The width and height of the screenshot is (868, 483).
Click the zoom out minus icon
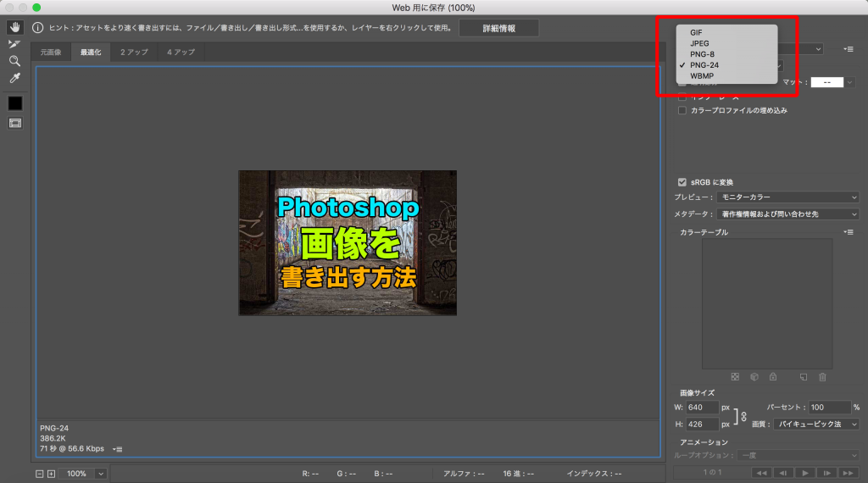pos(39,474)
